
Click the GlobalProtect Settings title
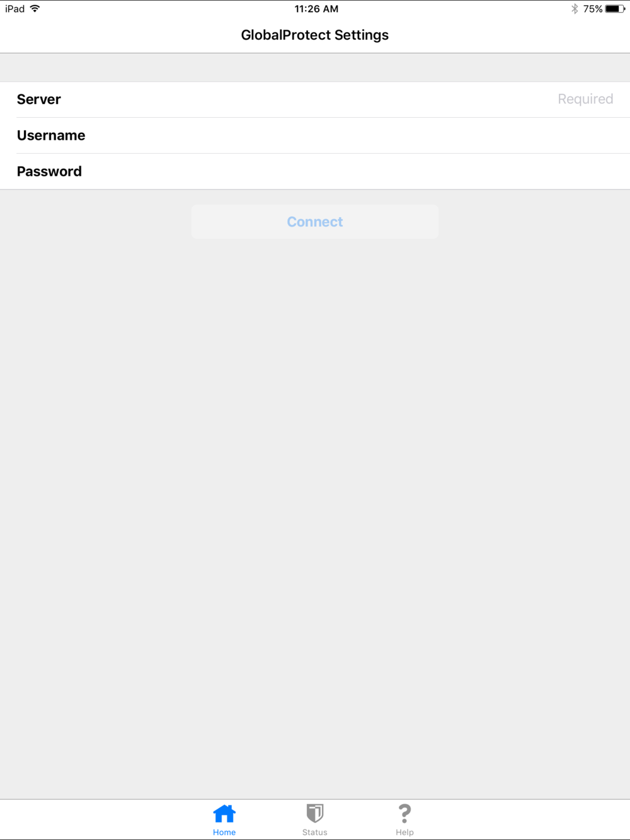point(315,35)
